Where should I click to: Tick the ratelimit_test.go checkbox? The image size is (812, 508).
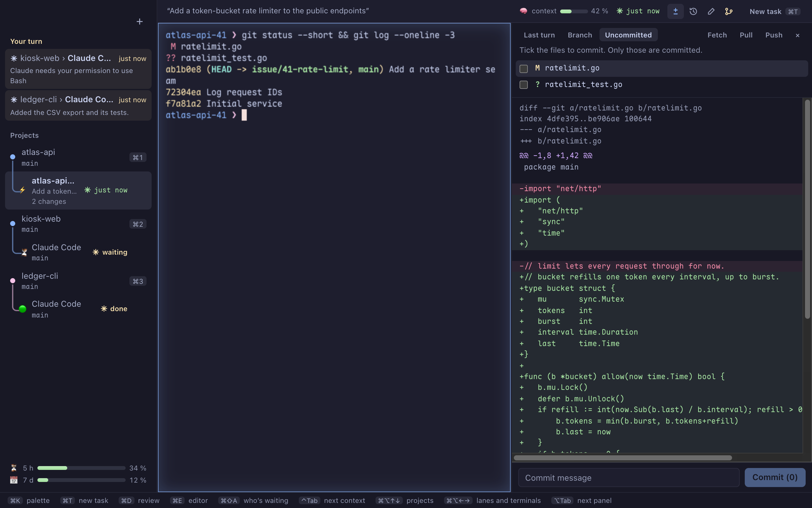[523, 85]
